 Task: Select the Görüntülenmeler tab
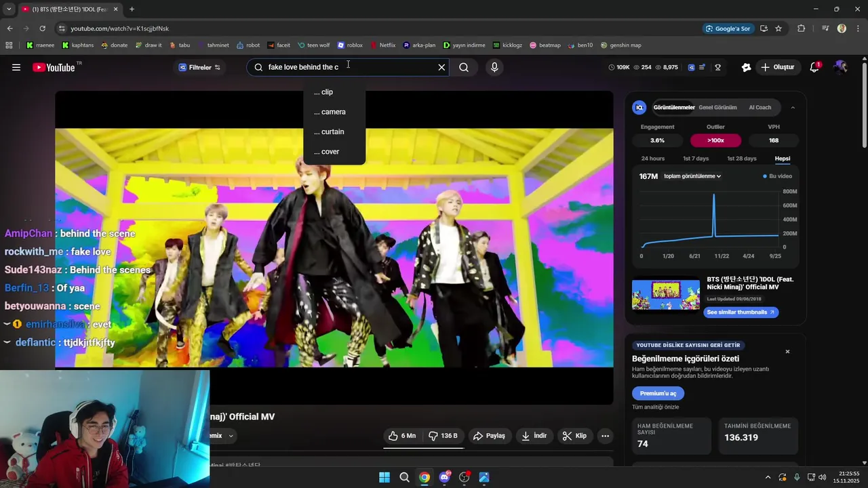(674, 108)
